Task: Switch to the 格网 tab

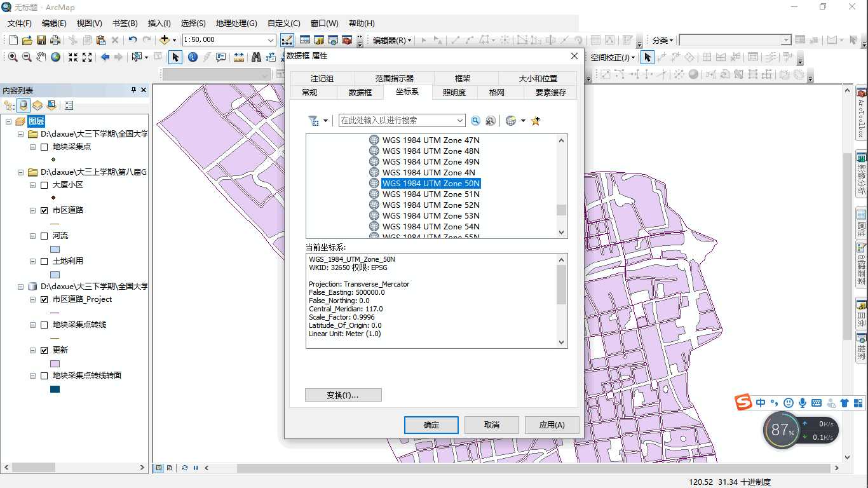Action: [x=497, y=93]
